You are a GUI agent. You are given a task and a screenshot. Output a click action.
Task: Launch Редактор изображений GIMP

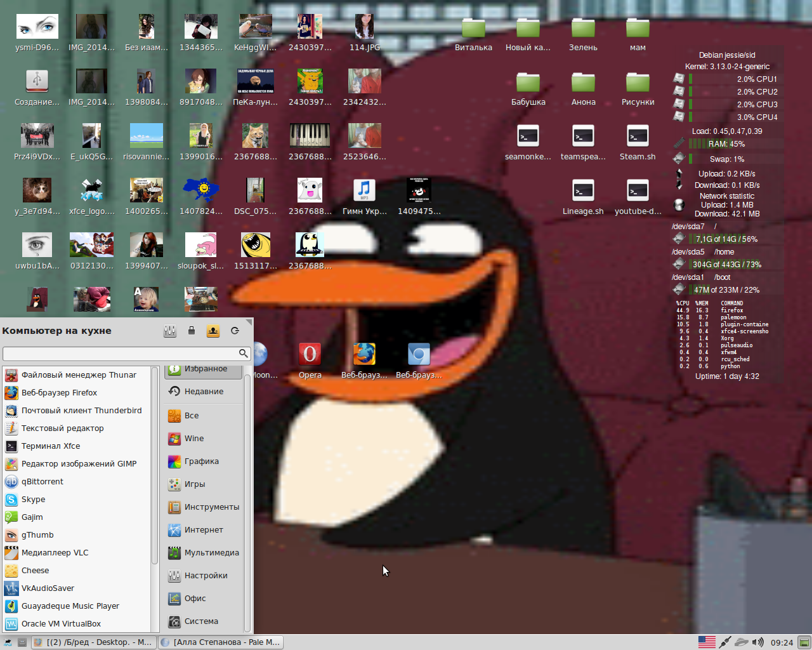(x=76, y=464)
